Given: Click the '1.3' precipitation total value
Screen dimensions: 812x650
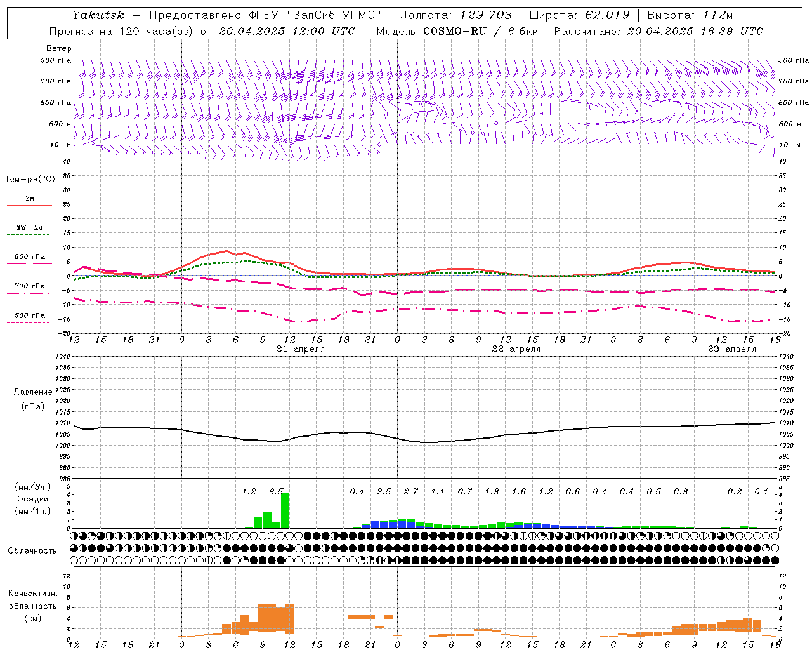Looking at the screenshot, I should (492, 492).
